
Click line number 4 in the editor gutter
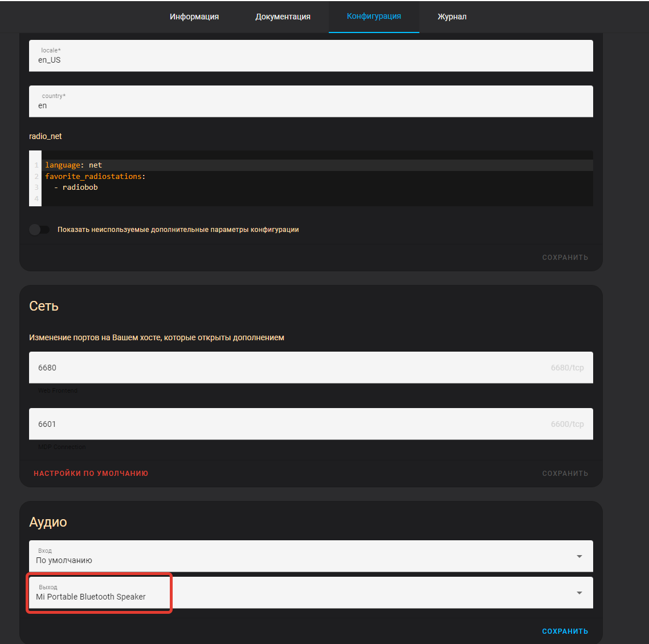pyautogui.click(x=35, y=198)
